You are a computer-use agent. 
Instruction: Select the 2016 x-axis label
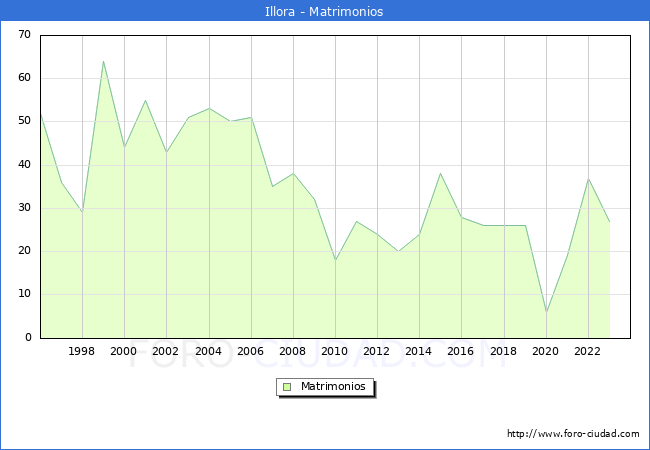[461, 351]
